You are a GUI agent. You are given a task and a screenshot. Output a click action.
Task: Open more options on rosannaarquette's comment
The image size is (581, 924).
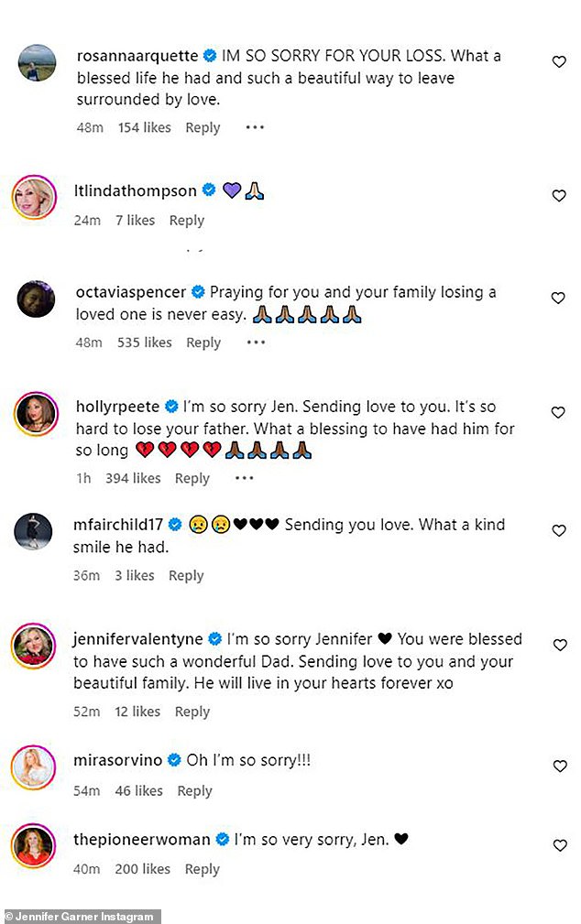(x=255, y=128)
